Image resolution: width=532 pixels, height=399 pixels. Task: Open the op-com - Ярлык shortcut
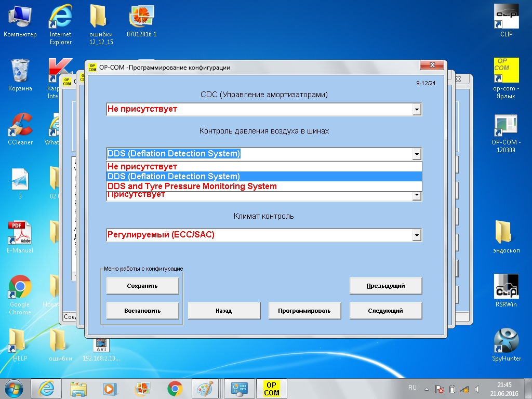[506, 79]
